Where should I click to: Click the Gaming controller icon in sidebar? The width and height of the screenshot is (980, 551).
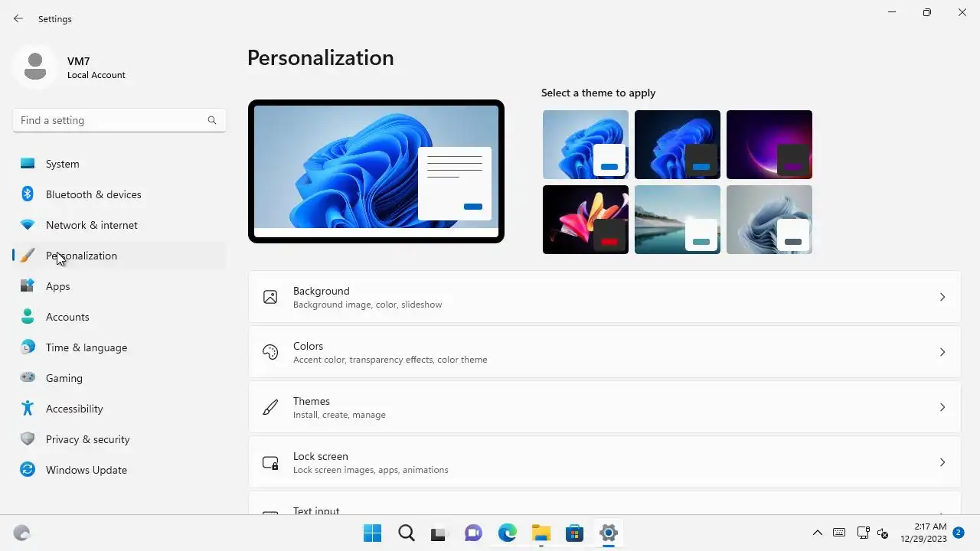[28, 377]
